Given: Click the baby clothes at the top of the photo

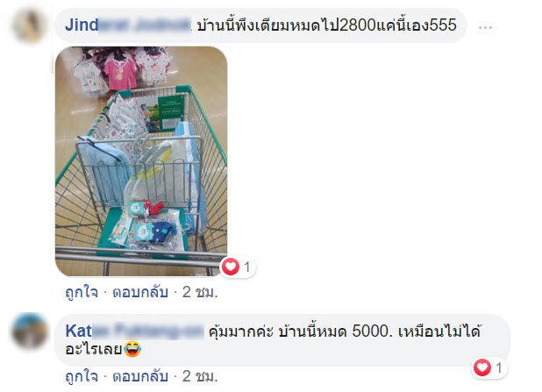Looking at the screenshot, I should point(123,69).
